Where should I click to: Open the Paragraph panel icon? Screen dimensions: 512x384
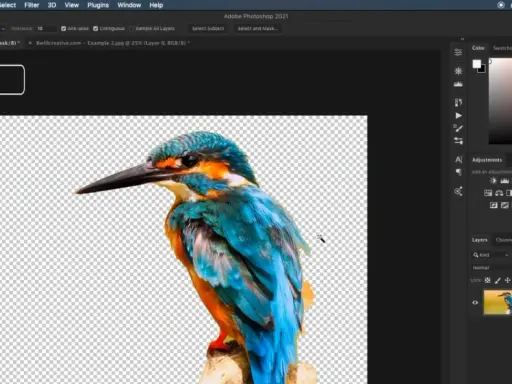coord(459,172)
